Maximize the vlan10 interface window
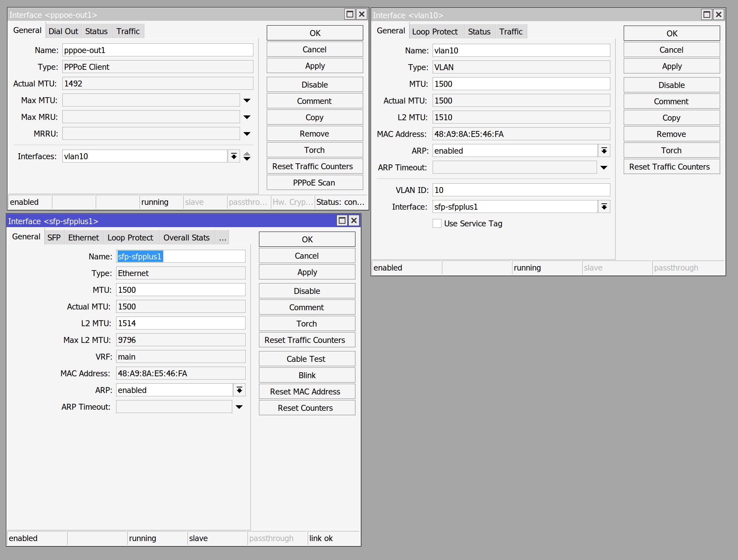The height and width of the screenshot is (560, 738). (x=706, y=14)
